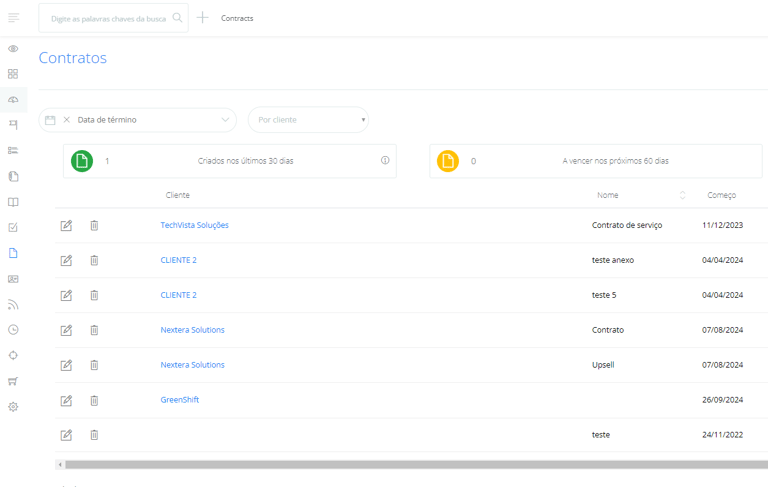Edit the Nextera Solutions Contrato row
The width and height of the screenshot is (768, 487).
tap(66, 330)
